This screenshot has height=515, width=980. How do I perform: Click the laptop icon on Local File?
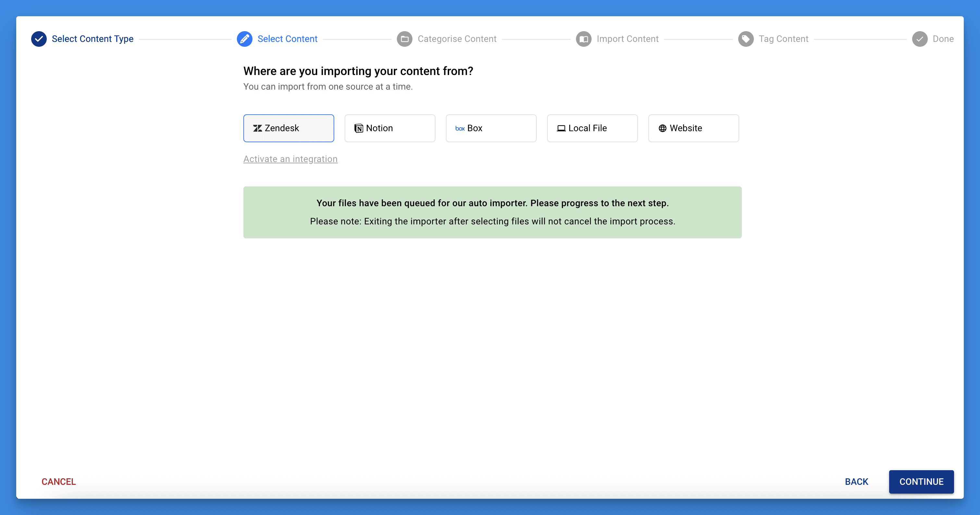point(561,128)
